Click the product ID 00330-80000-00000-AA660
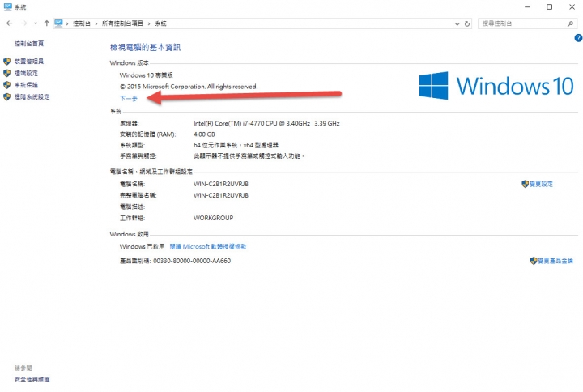 coord(192,261)
